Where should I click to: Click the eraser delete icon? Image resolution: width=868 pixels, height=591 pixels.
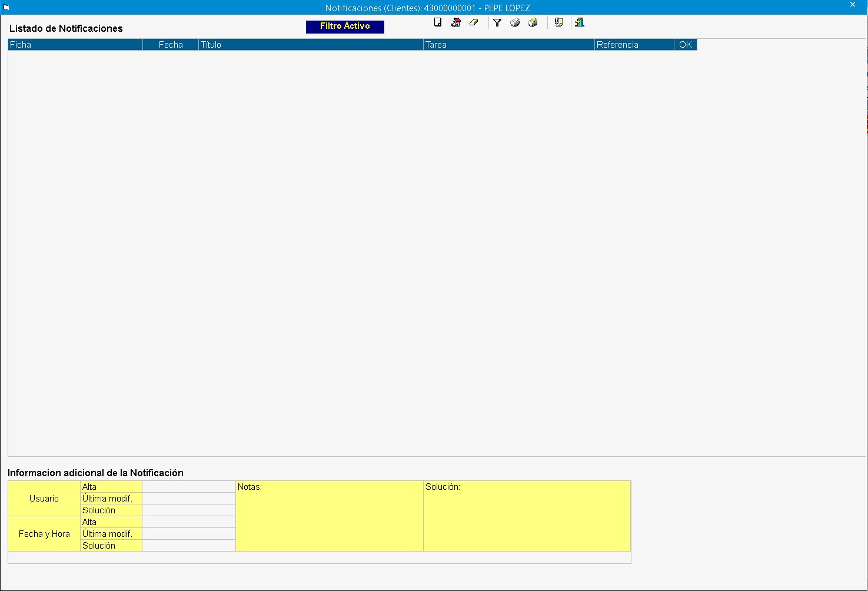(474, 22)
